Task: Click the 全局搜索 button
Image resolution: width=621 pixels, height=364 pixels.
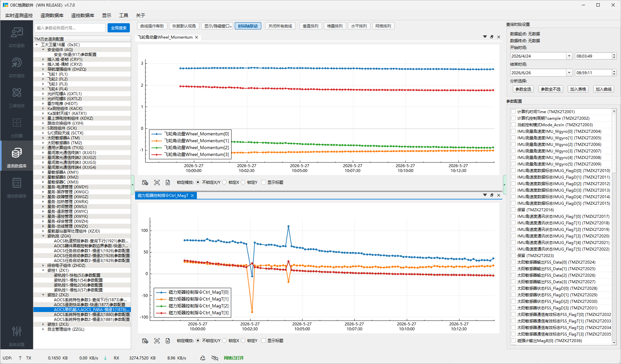Action: 119,28
